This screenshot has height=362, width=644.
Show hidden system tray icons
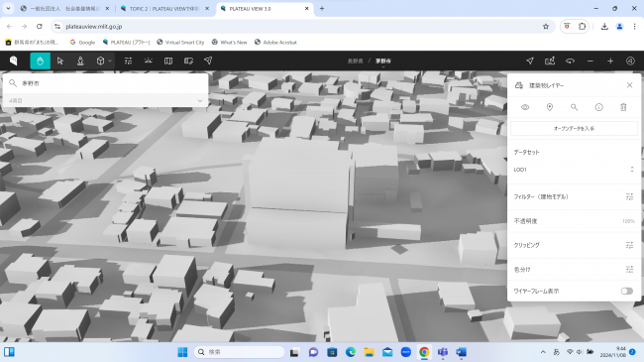coord(543,352)
